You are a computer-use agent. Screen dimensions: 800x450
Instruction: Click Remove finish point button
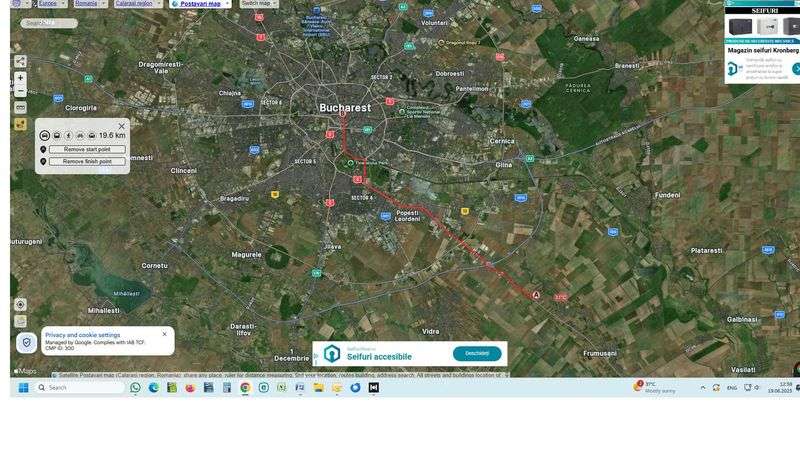[x=87, y=161]
